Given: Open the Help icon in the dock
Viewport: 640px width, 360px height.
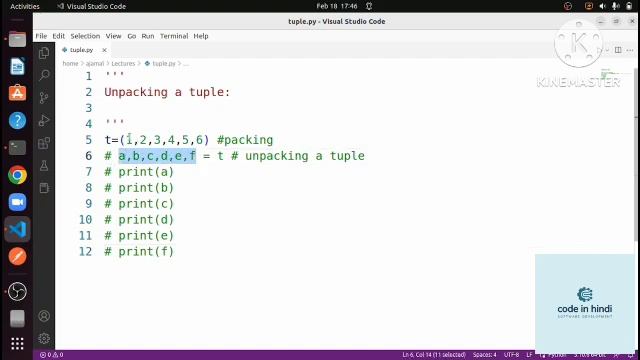Looking at the screenshot, I should (17, 121).
